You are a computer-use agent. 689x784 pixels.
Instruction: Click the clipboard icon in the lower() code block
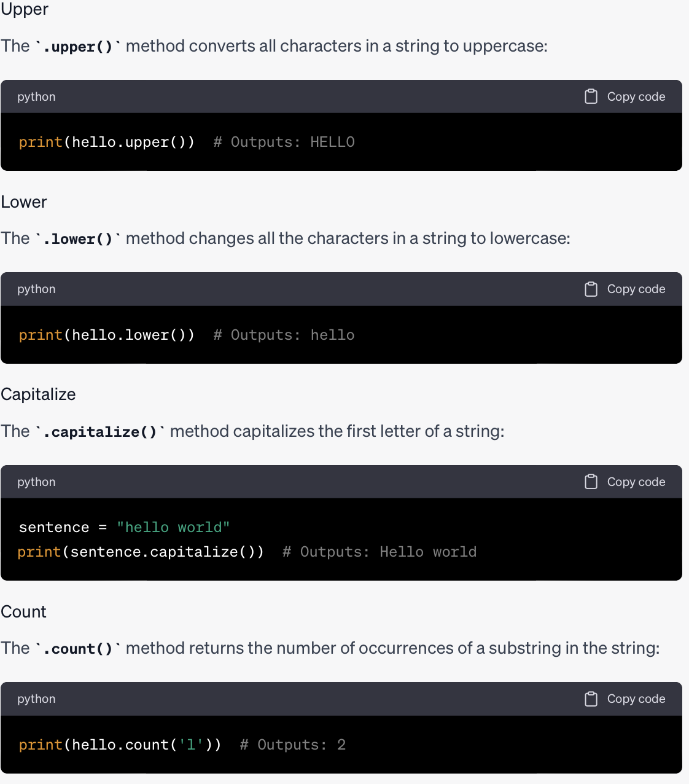(x=591, y=289)
